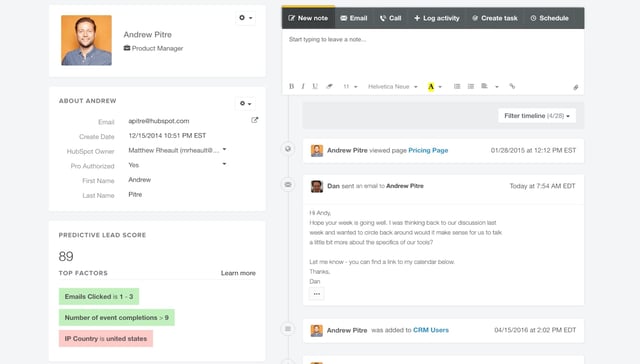Clear formatting with the eraser icon

329,87
